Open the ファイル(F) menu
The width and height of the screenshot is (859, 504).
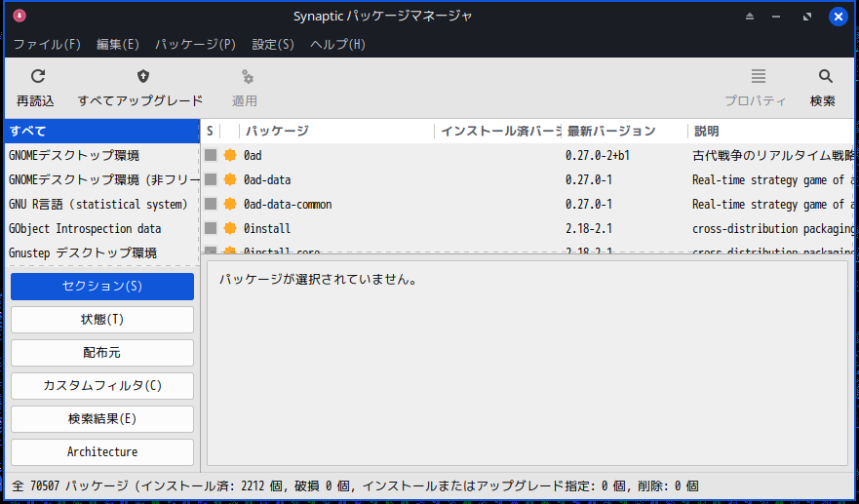(x=47, y=45)
